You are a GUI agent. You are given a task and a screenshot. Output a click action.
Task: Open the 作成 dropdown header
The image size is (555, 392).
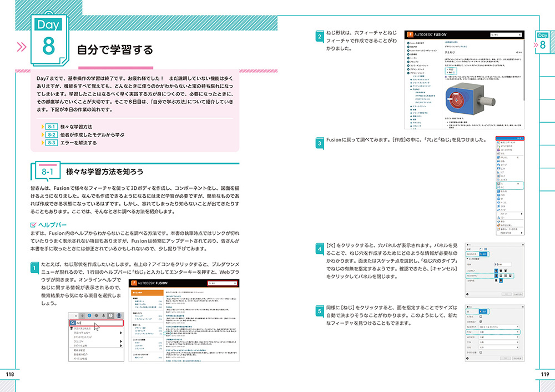coord(509,138)
